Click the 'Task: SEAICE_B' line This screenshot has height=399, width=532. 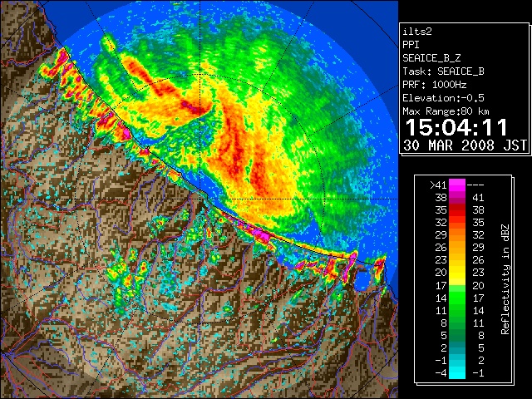click(443, 71)
